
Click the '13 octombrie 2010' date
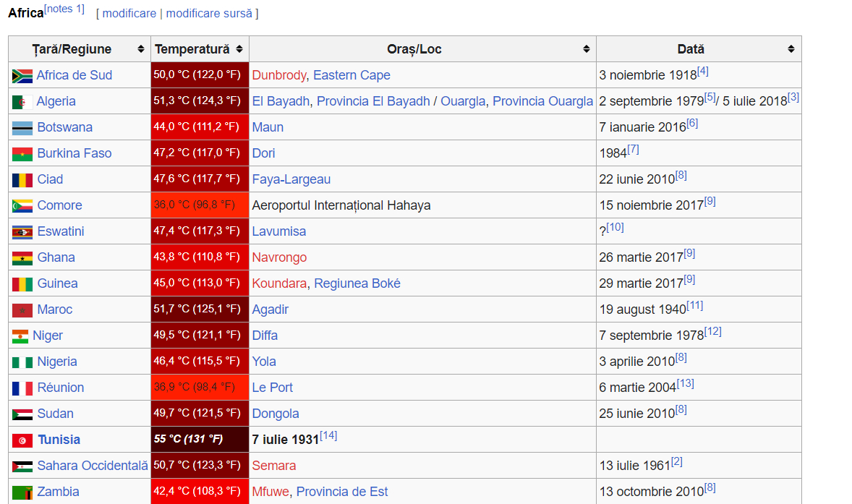coord(652,492)
